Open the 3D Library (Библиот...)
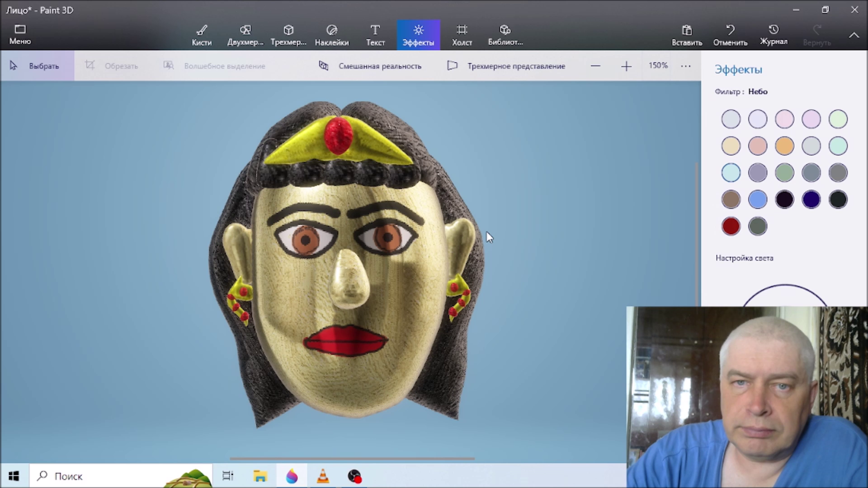This screenshot has height=488, width=868. pyautogui.click(x=505, y=35)
